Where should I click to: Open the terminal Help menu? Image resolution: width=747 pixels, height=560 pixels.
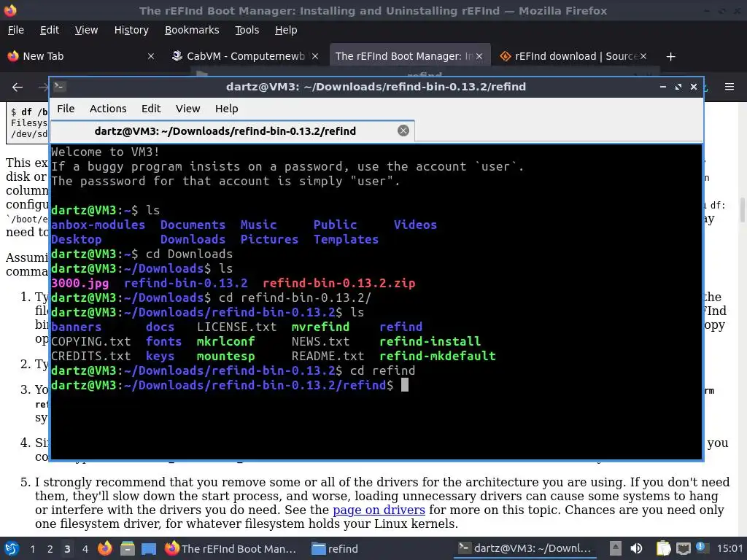pos(226,109)
